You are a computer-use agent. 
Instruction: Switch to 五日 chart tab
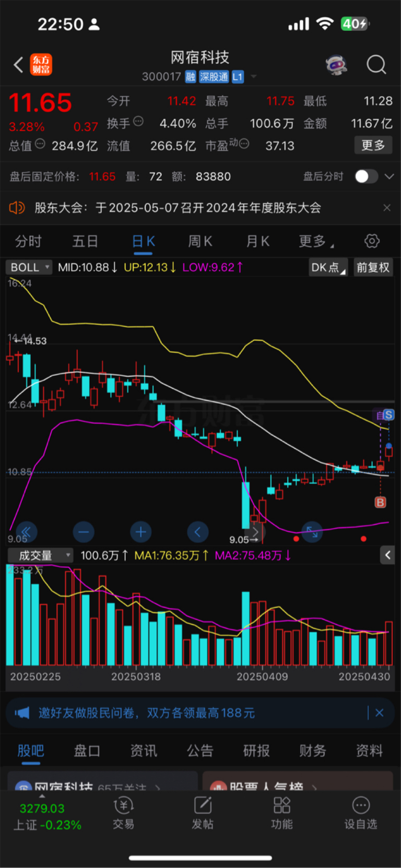[x=85, y=241]
